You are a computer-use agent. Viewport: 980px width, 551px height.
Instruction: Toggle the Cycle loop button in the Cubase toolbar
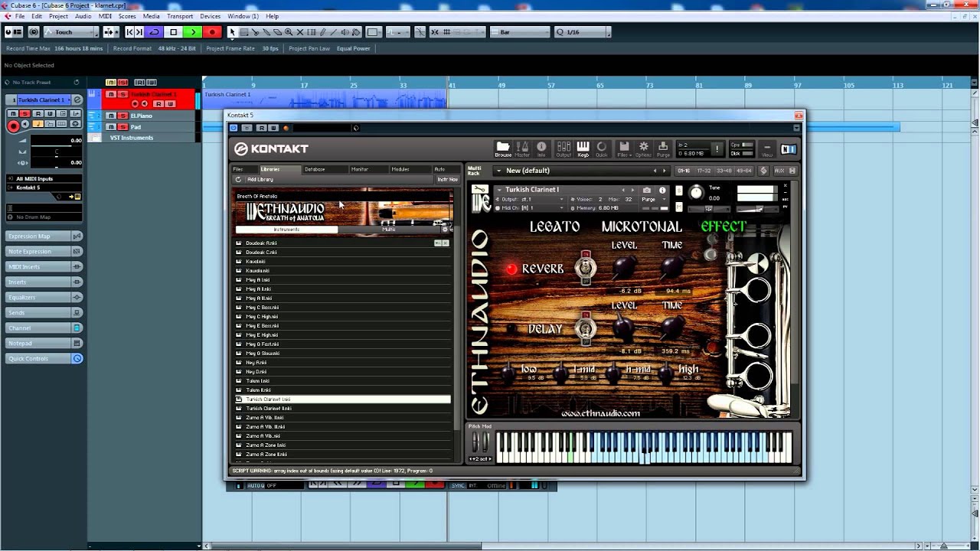pos(154,32)
